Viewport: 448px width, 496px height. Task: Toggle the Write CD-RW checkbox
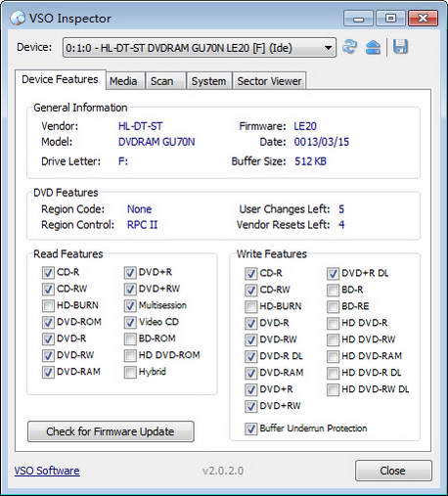[250, 290]
